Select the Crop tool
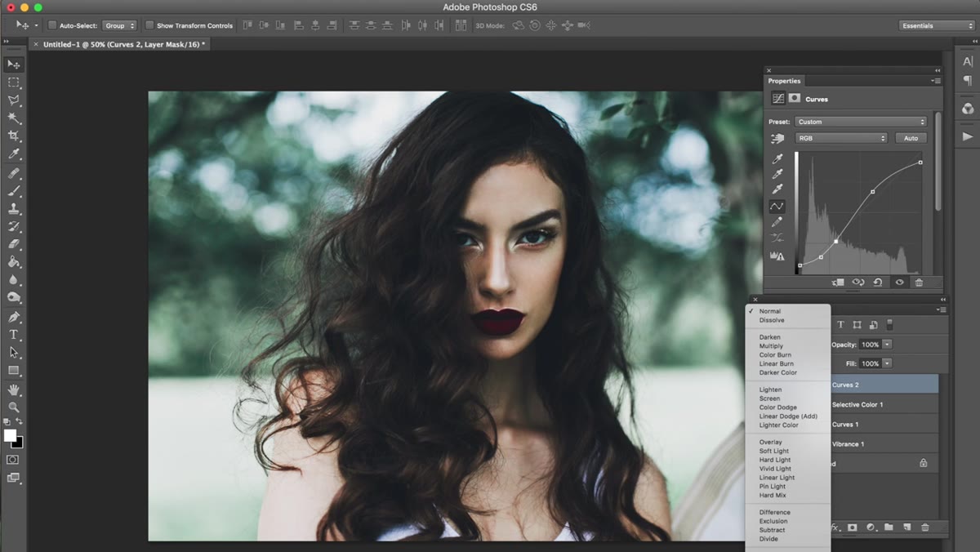Viewport: 980px width, 552px height. click(x=14, y=136)
